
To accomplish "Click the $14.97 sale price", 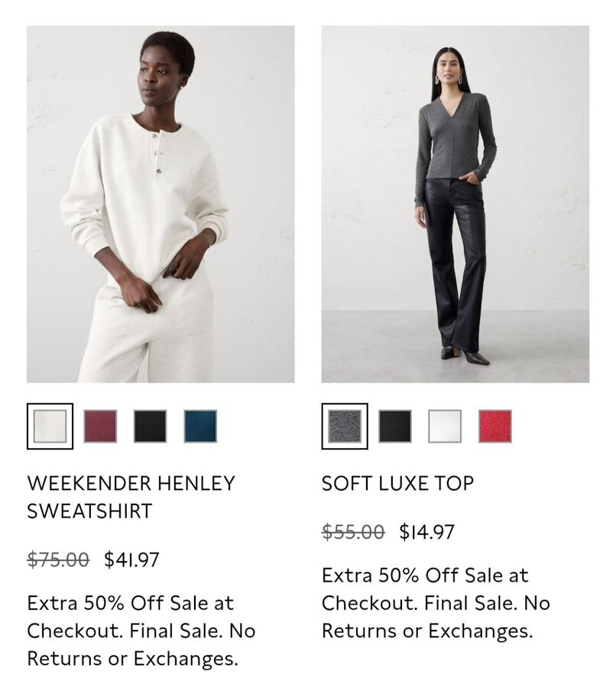I will (x=426, y=532).
